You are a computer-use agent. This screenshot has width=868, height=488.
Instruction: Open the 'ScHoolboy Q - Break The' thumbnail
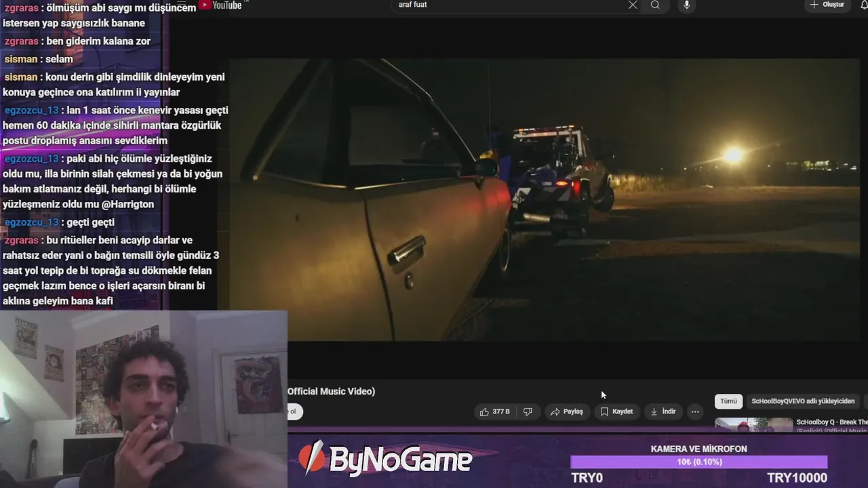click(x=753, y=425)
